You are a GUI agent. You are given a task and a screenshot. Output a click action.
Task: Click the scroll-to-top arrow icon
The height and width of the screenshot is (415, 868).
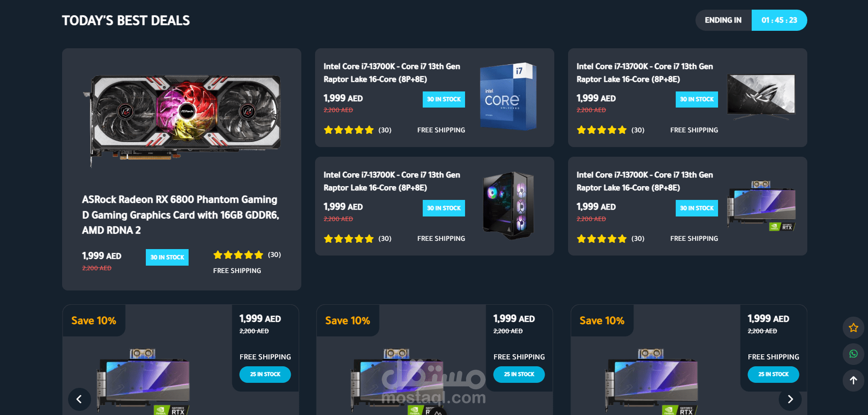pyautogui.click(x=853, y=381)
